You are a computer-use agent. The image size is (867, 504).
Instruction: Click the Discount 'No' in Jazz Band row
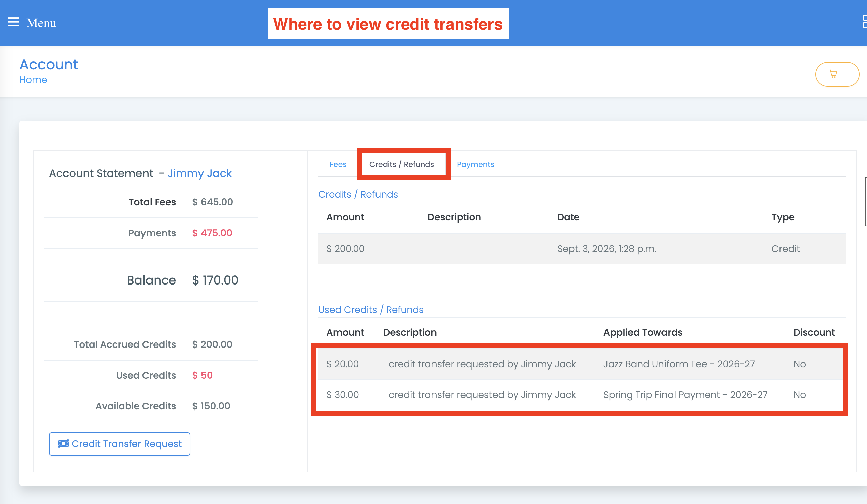(800, 364)
